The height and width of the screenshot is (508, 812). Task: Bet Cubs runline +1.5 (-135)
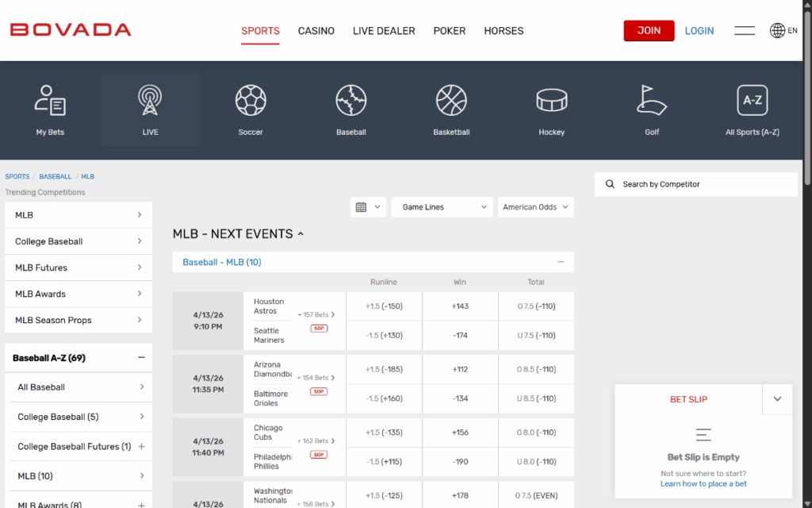pos(384,433)
